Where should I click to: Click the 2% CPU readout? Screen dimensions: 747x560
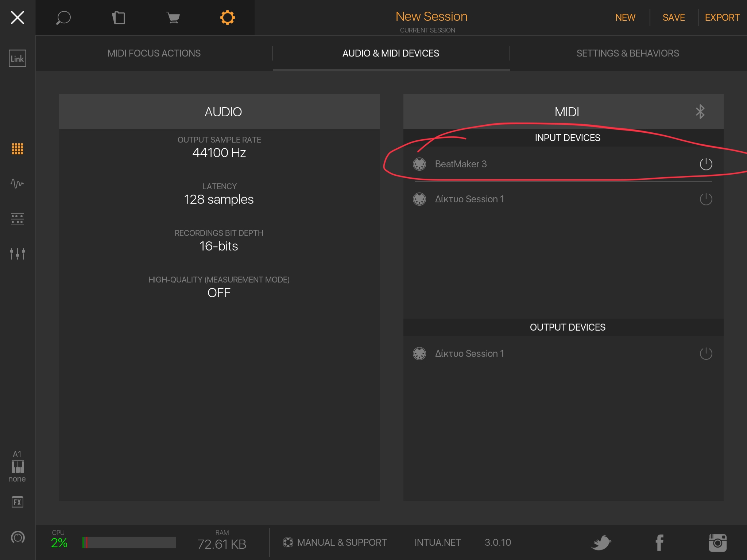pyautogui.click(x=59, y=543)
